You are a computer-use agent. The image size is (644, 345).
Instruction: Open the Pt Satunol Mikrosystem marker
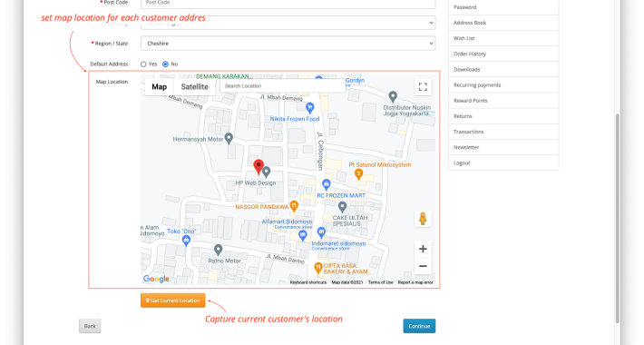coord(358,174)
